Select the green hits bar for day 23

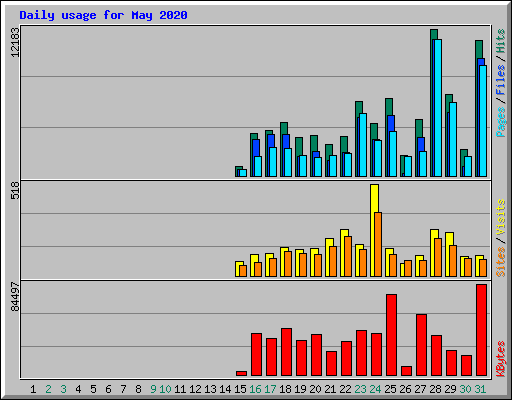click(359, 108)
